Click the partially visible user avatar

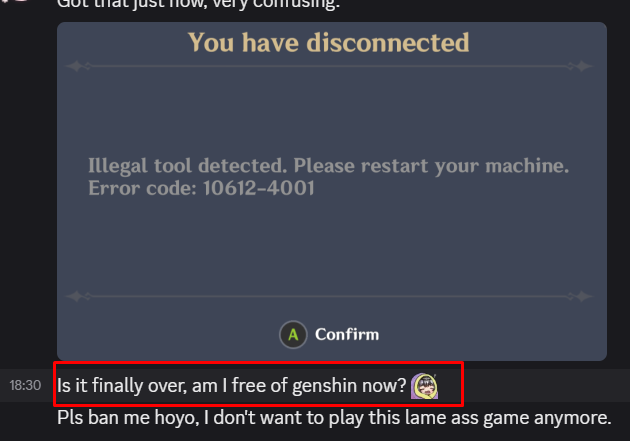pos(16,2)
